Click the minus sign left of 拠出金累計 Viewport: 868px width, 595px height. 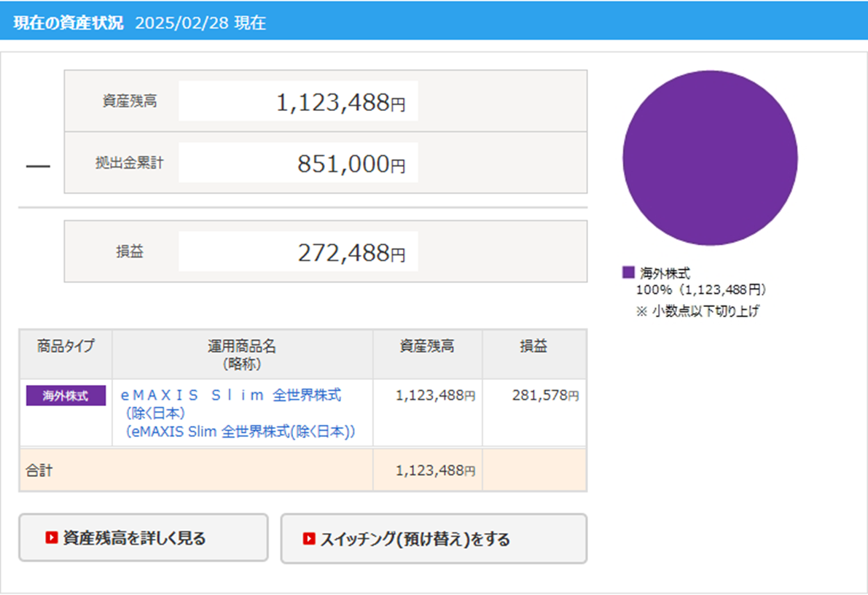38,166
